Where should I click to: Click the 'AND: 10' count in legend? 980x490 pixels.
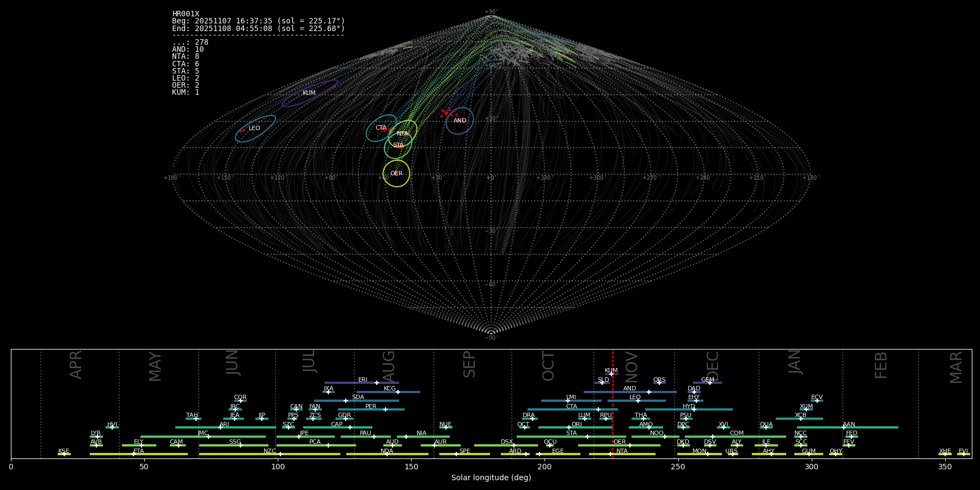(x=188, y=50)
